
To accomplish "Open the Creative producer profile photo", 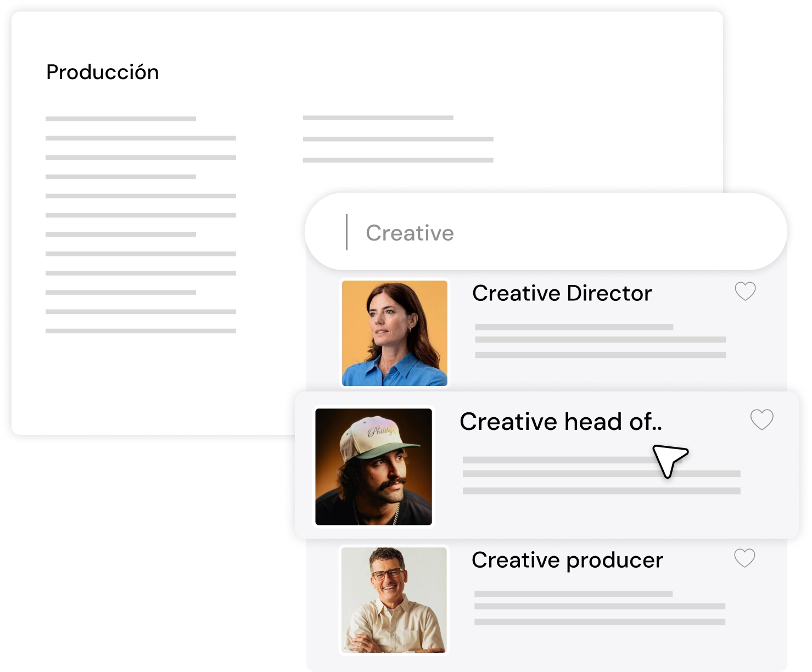I will click(394, 600).
